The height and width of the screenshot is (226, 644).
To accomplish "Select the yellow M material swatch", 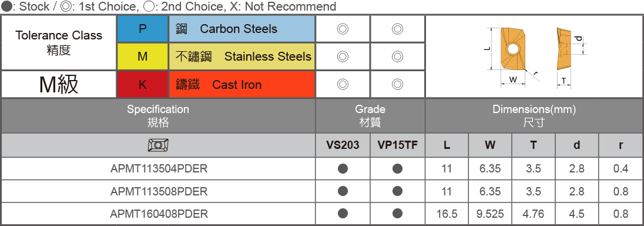I will (x=143, y=56).
